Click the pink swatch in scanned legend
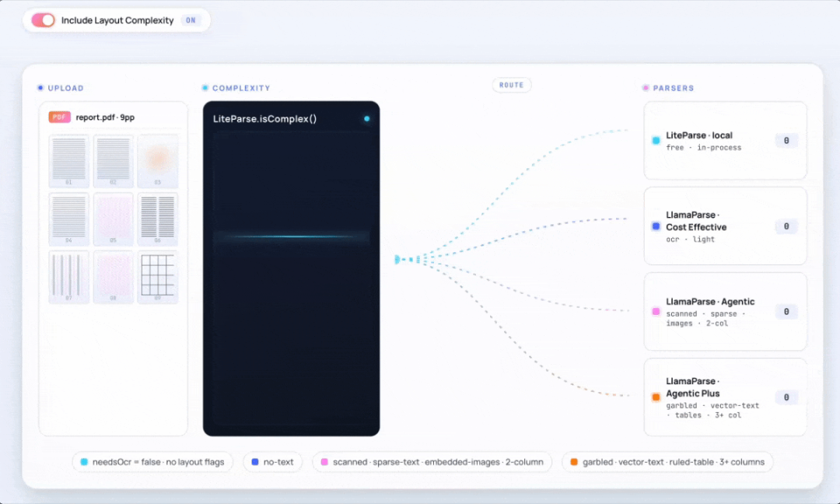 pyautogui.click(x=324, y=462)
